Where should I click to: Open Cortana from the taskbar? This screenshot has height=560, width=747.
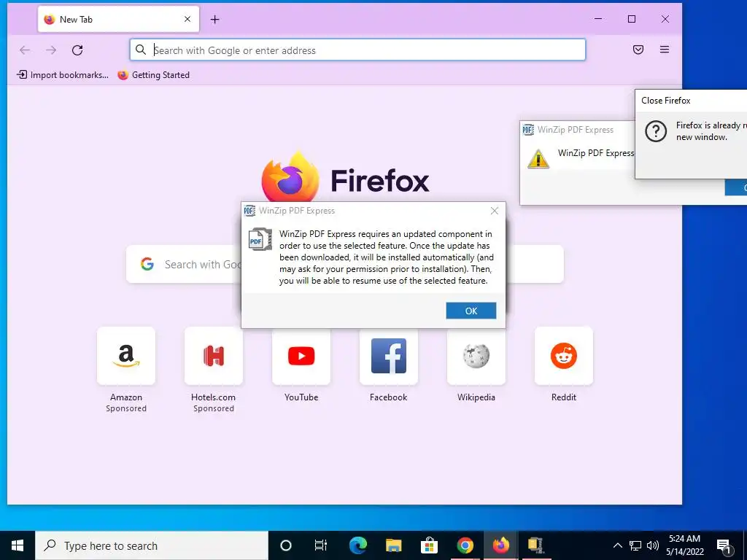[285, 545]
